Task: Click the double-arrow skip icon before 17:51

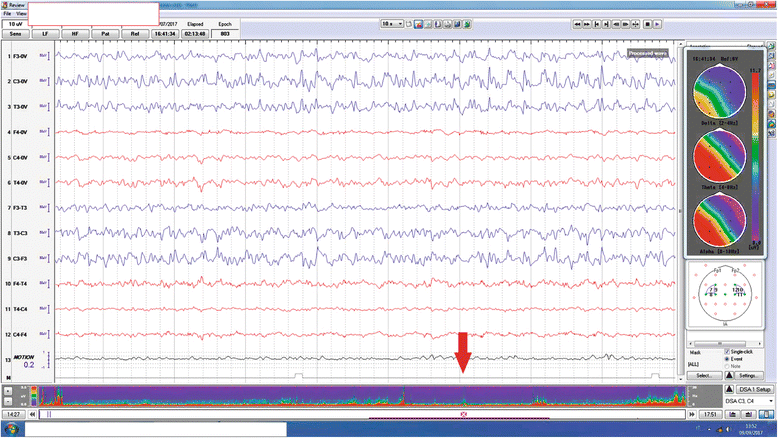Action: pos(692,413)
